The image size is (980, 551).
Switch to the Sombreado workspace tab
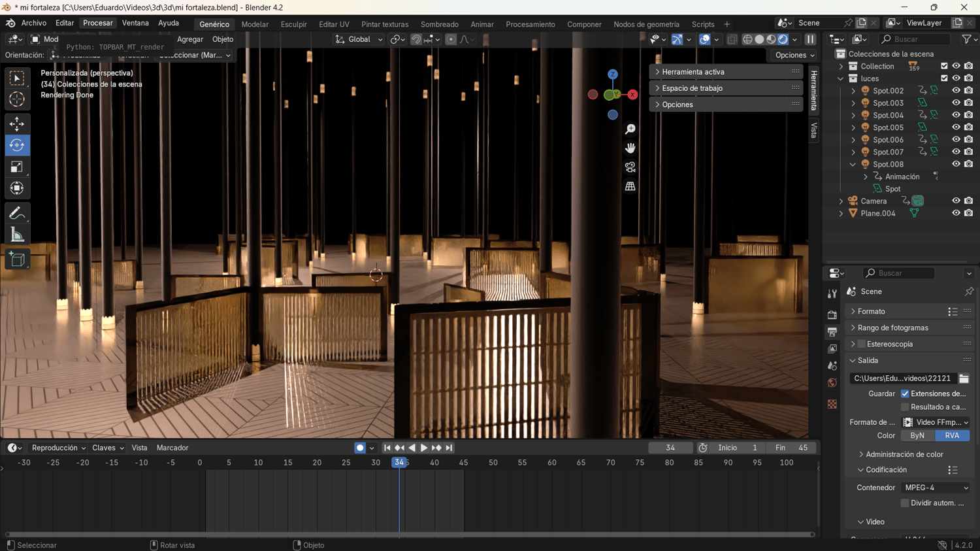(439, 24)
